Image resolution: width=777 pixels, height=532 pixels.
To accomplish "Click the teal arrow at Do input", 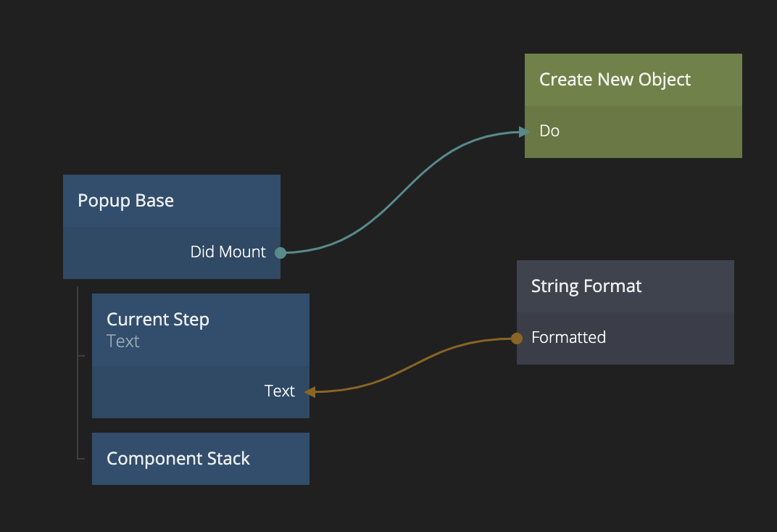I will [524, 132].
